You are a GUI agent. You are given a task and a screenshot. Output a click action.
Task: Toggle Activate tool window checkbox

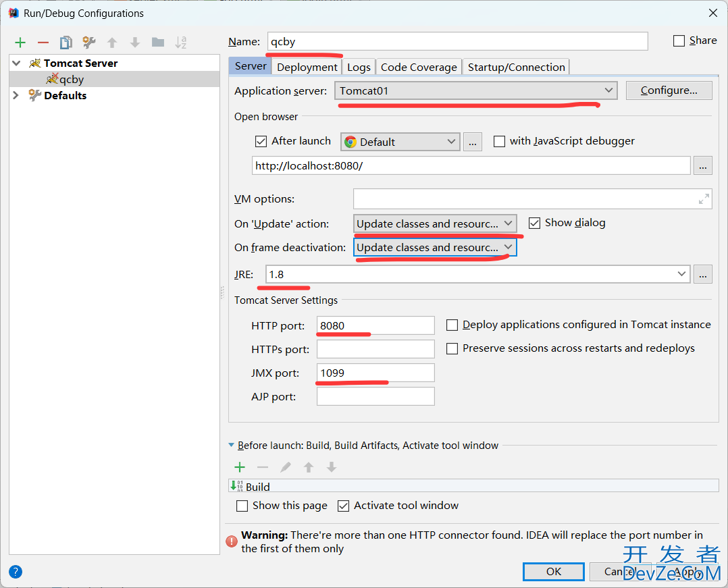pyautogui.click(x=343, y=506)
